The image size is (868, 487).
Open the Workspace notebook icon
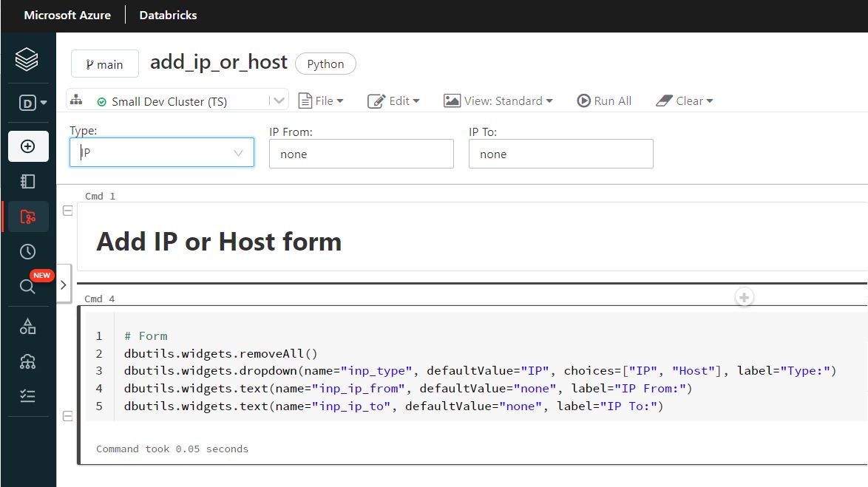click(x=27, y=182)
